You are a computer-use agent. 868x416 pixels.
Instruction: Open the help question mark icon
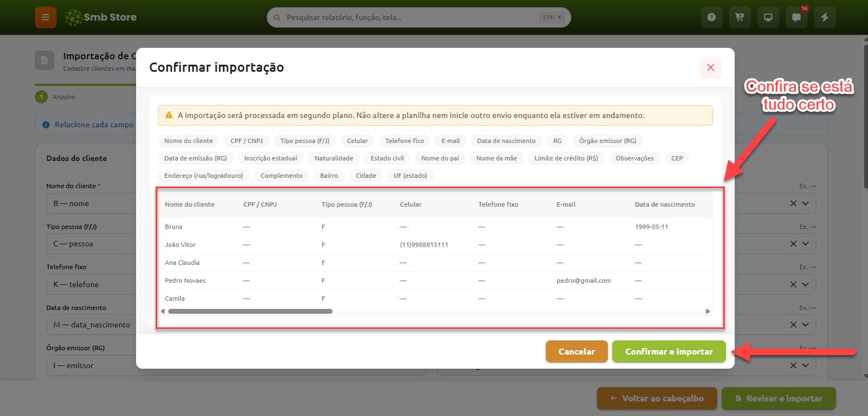point(711,17)
